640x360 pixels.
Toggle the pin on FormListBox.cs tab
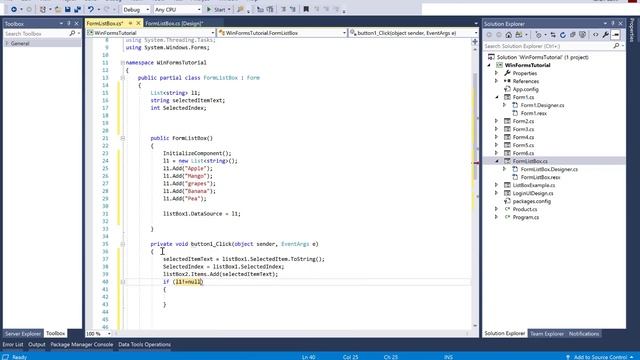pos(131,23)
